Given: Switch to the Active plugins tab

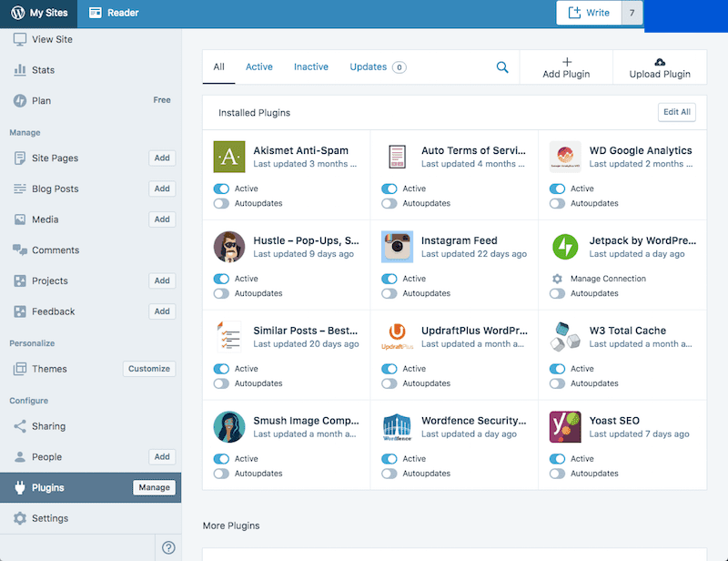Looking at the screenshot, I should click(259, 66).
